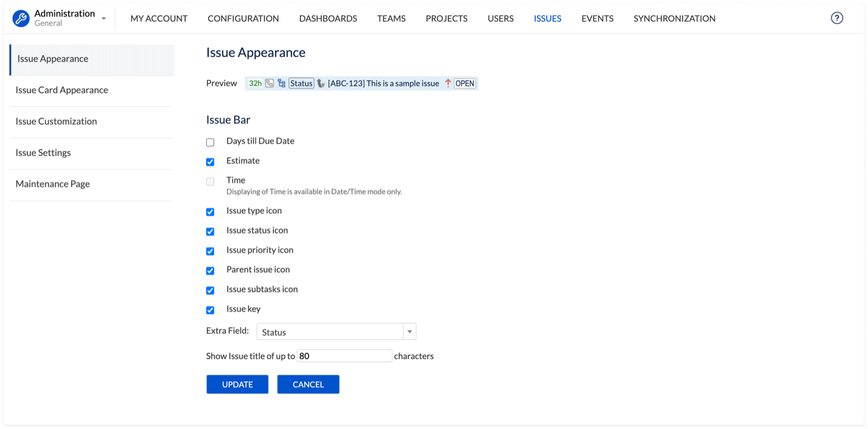
Task: Open the Synchronization menu tab
Action: click(x=674, y=18)
